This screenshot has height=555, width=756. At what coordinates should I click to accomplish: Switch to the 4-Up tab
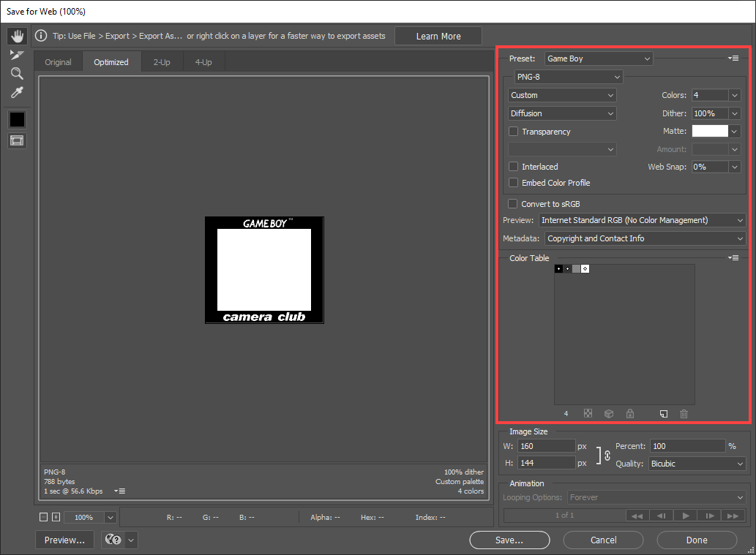(203, 62)
